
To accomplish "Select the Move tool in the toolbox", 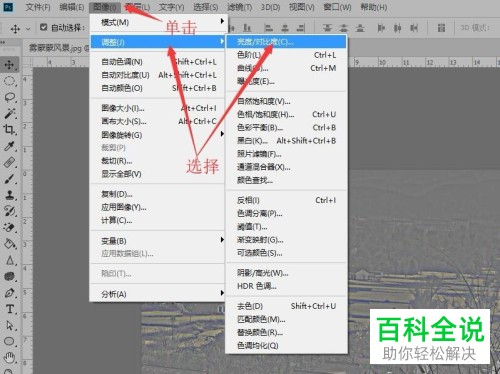I will [10, 65].
